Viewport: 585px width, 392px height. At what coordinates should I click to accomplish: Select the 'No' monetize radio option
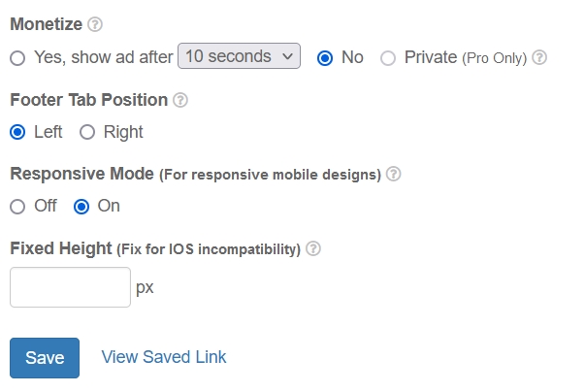326,58
